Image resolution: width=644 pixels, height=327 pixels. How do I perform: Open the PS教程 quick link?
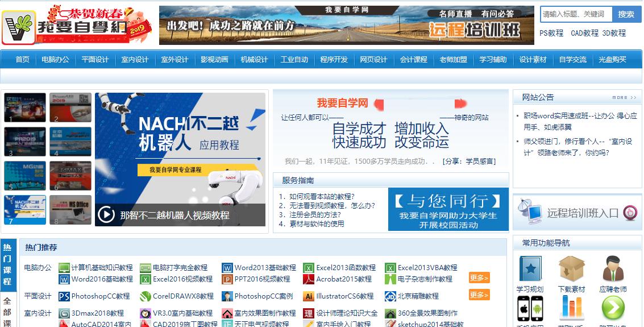[551, 34]
